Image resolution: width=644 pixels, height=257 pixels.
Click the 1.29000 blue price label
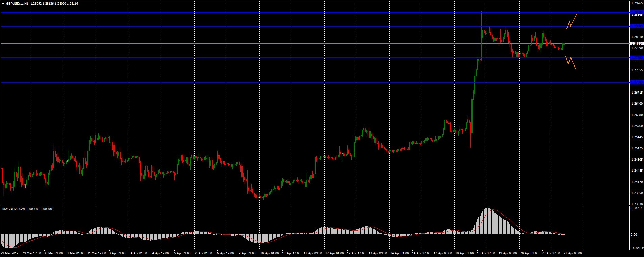[x=637, y=13]
